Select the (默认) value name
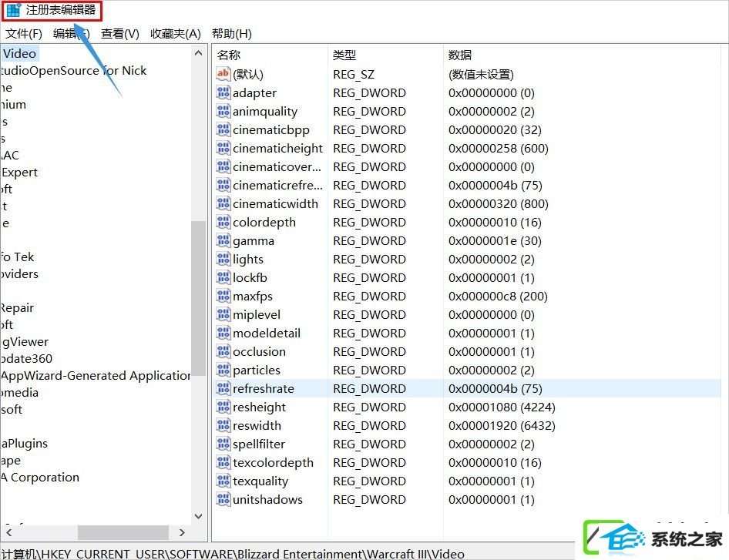Screen dimensions: 729x560 click(248, 75)
